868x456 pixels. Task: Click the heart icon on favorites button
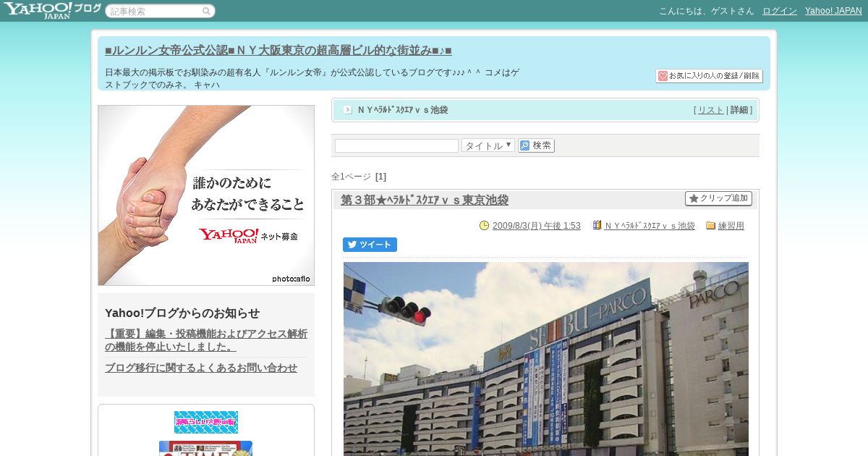click(663, 76)
